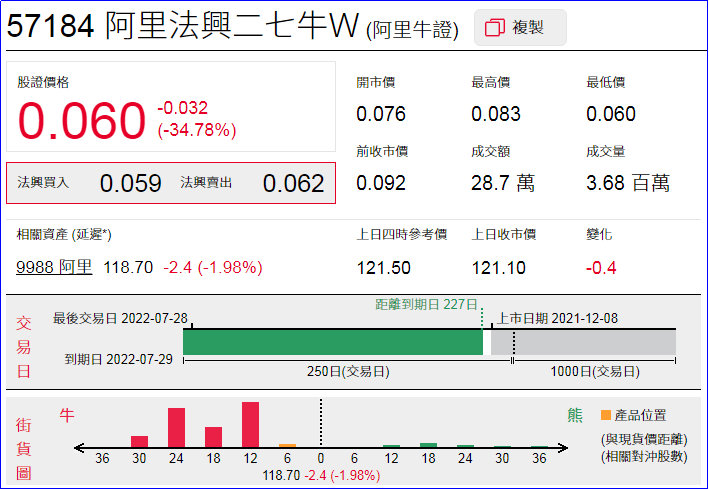Click the copy icon beside 複製

tap(493, 28)
